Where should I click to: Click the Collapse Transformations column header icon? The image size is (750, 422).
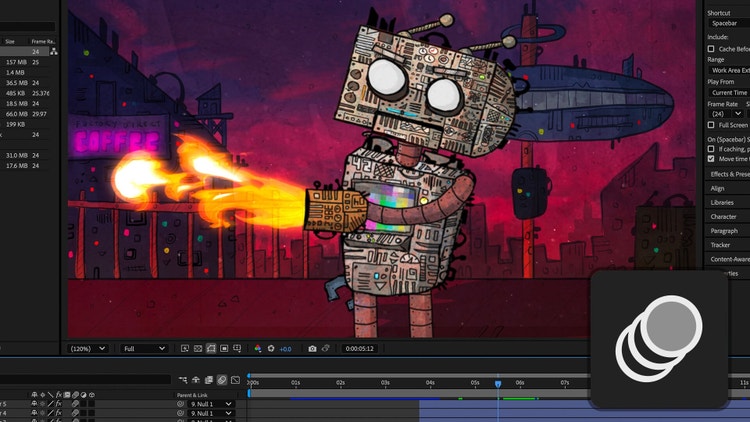click(43, 395)
